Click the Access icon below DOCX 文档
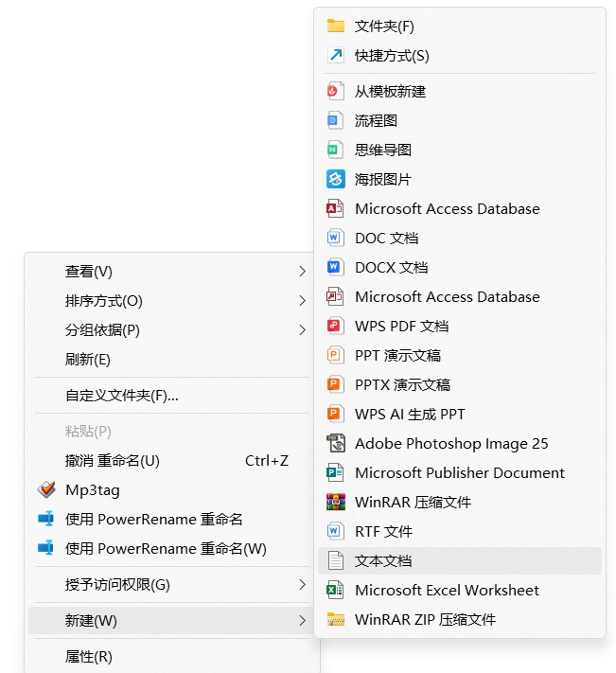616x673 pixels. [x=336, y=296]
